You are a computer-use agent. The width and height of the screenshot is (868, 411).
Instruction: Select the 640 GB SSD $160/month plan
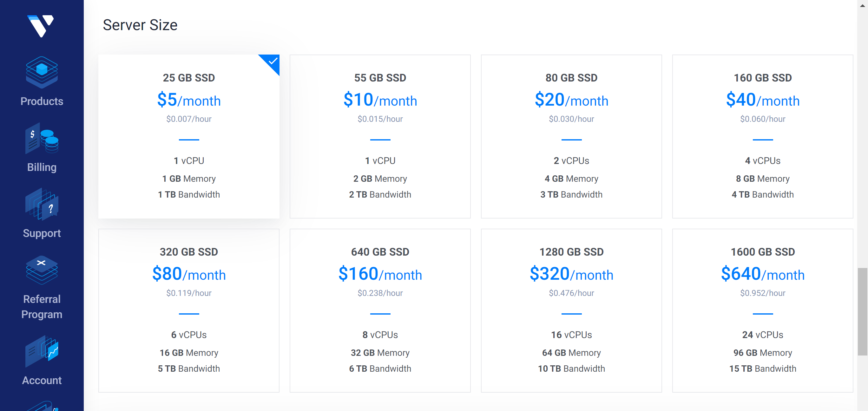380,310
